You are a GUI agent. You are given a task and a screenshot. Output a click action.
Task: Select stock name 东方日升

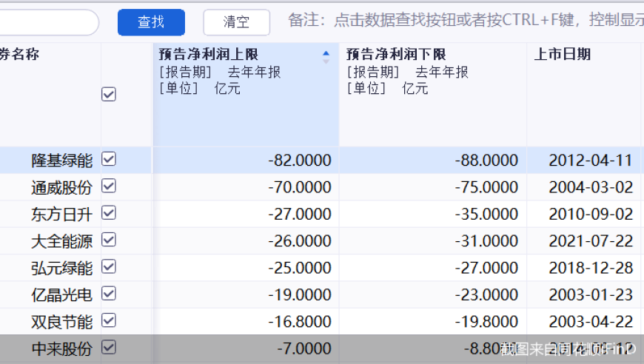pos(62,215)
